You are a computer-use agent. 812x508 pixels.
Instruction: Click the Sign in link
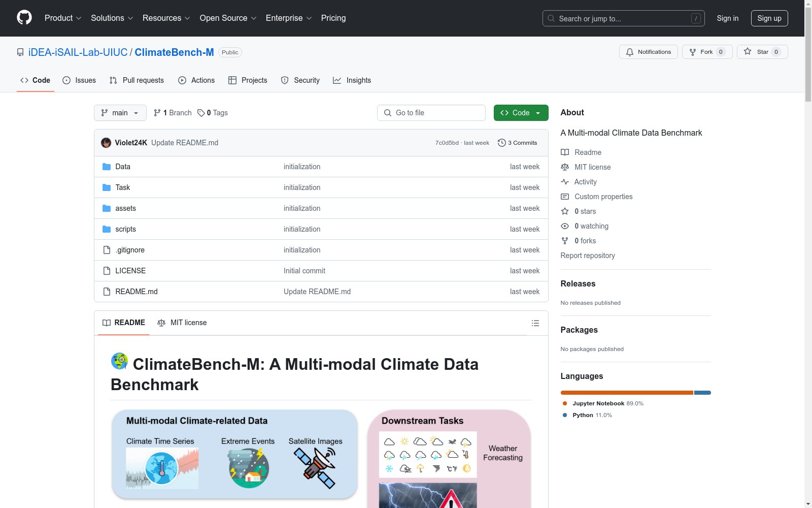[x=727, y=18]
